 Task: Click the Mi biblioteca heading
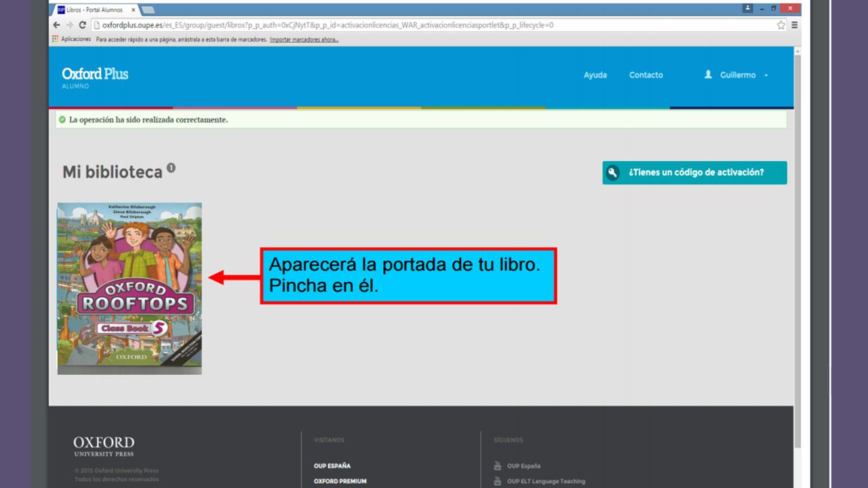coord(113,172)
